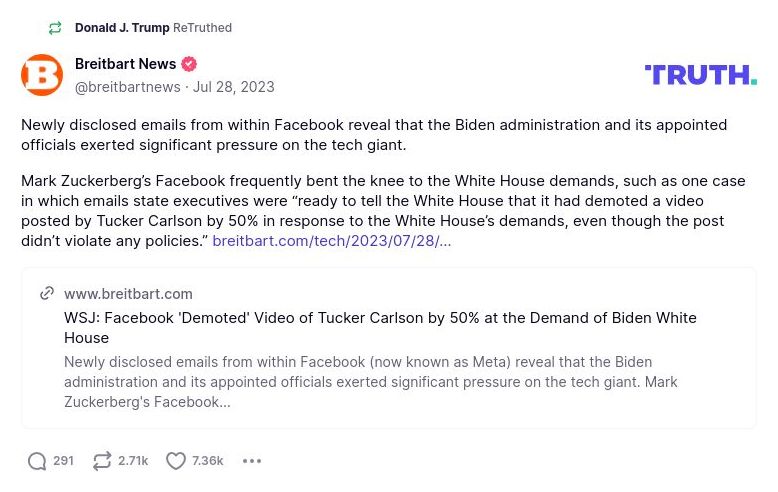Select the @breitbartnews handle

[x=128, y=87]
